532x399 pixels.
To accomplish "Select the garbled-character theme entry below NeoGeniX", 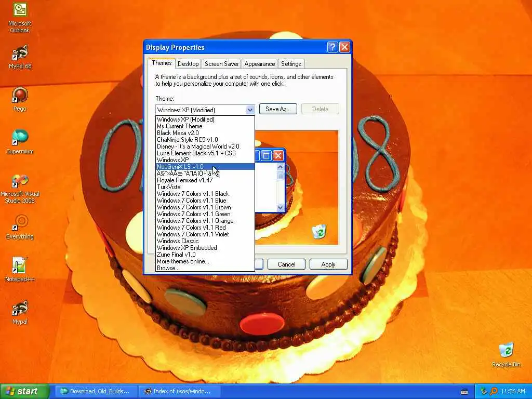I will [205, 174].
